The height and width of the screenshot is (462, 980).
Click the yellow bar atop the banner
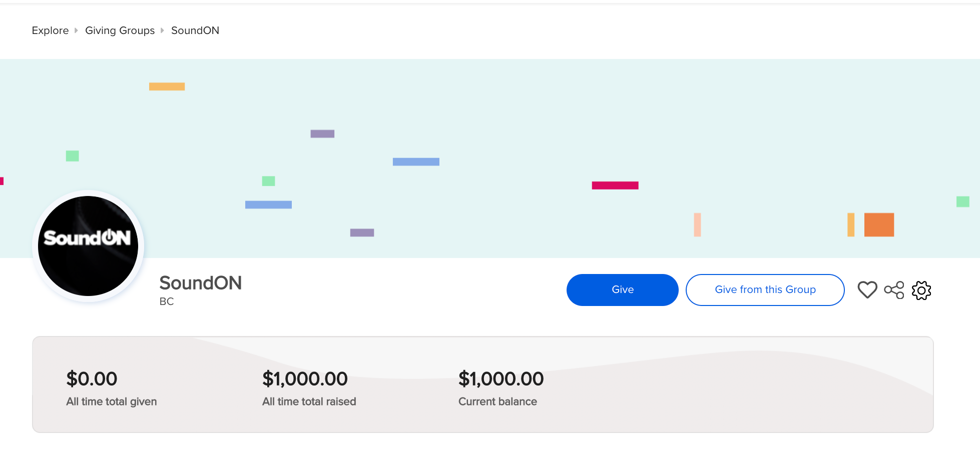[x=167, y=86]
